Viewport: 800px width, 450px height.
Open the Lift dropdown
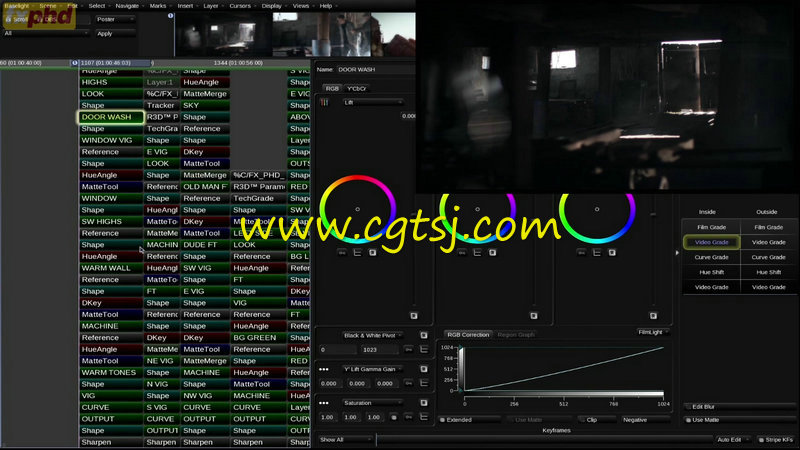[x=372, y=103]
